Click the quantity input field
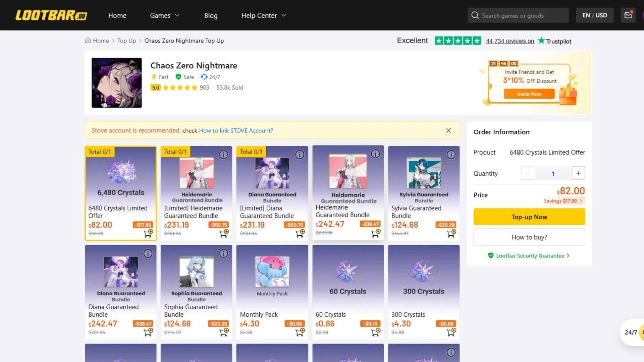This screenshot has width=644, height=362. tap(553, 173)
